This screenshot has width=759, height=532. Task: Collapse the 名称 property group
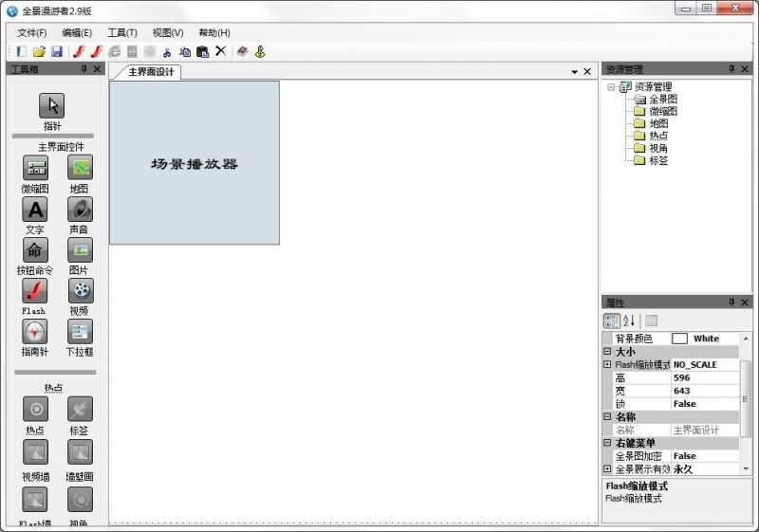click(607, 416)
